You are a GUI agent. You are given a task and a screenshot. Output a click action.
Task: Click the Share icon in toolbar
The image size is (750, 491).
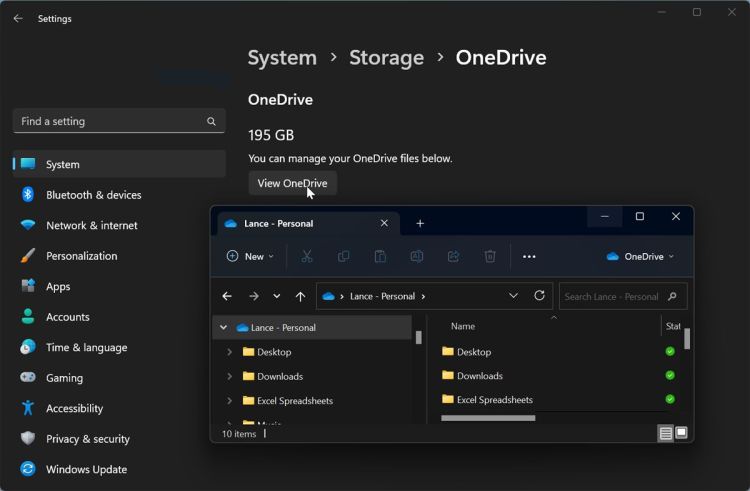point(453,256)
